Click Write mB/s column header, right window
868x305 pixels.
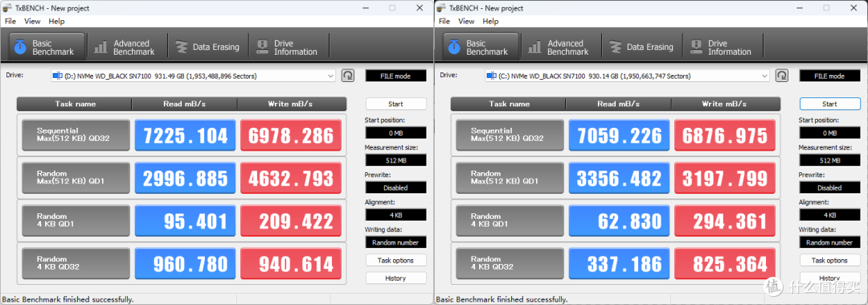(x=727, y=104)
